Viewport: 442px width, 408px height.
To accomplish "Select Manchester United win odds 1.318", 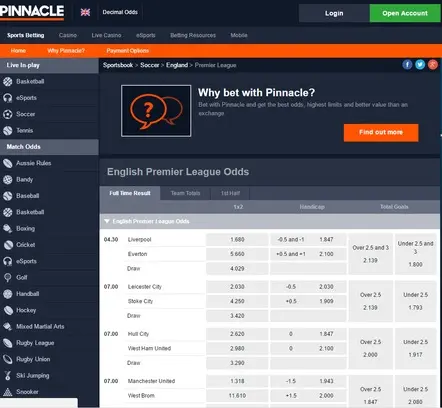I will coord(237,381).
